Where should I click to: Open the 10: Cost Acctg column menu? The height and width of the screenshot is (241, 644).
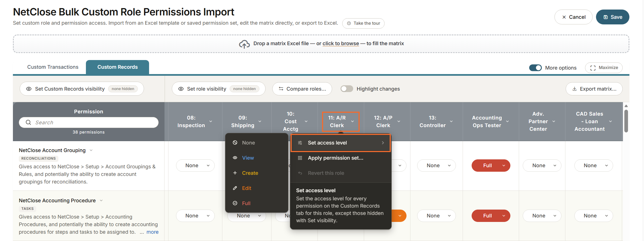tap(306, 121)
